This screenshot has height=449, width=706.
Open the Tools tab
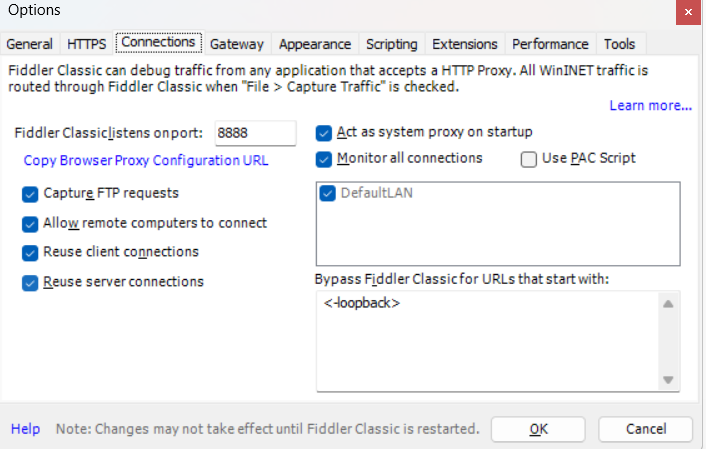pos(619,44)
